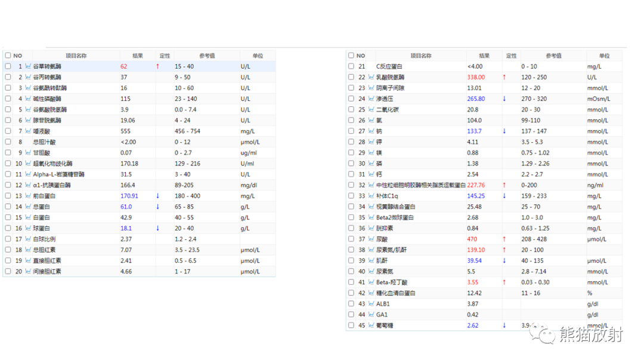644x363 pixels.
Task: Check the box for row 30 磷
Action: click(351, 163)
